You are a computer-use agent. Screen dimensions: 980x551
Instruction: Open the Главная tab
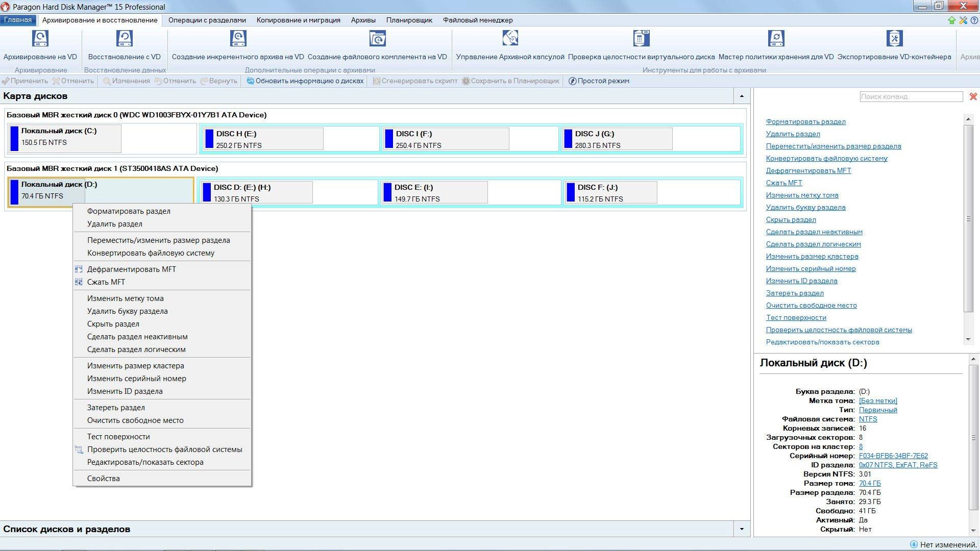[x=18, y=20]
